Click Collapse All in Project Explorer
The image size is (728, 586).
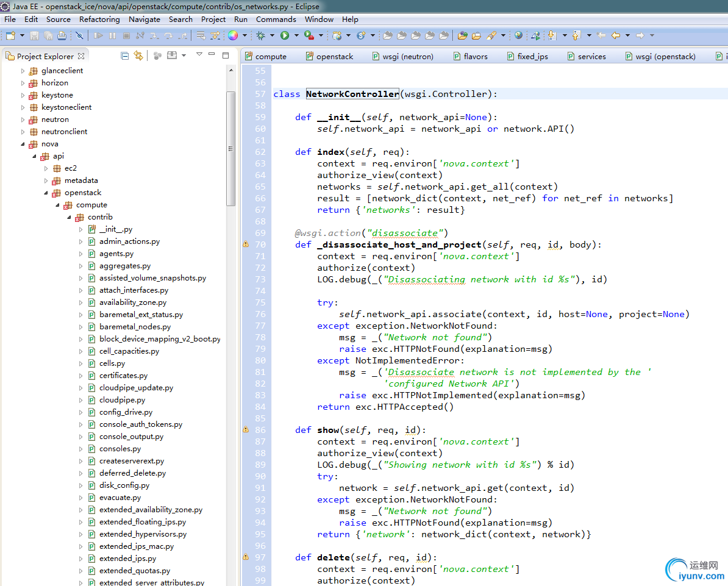coord(125,55)
